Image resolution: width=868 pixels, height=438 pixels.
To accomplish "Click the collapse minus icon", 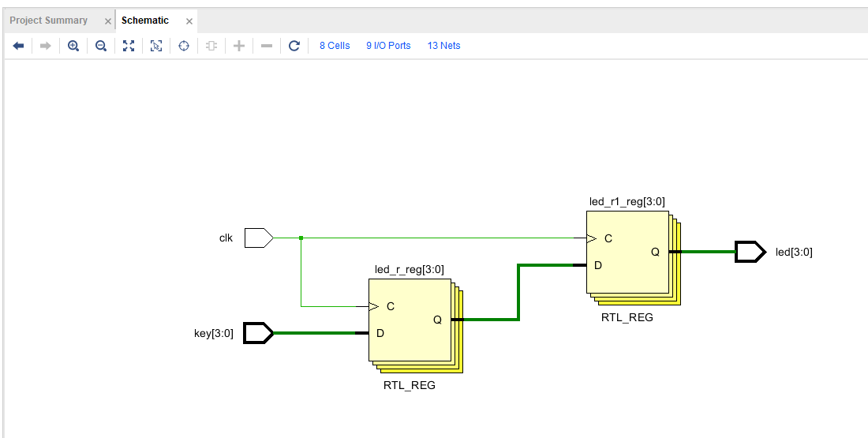I will pos(266,46).
